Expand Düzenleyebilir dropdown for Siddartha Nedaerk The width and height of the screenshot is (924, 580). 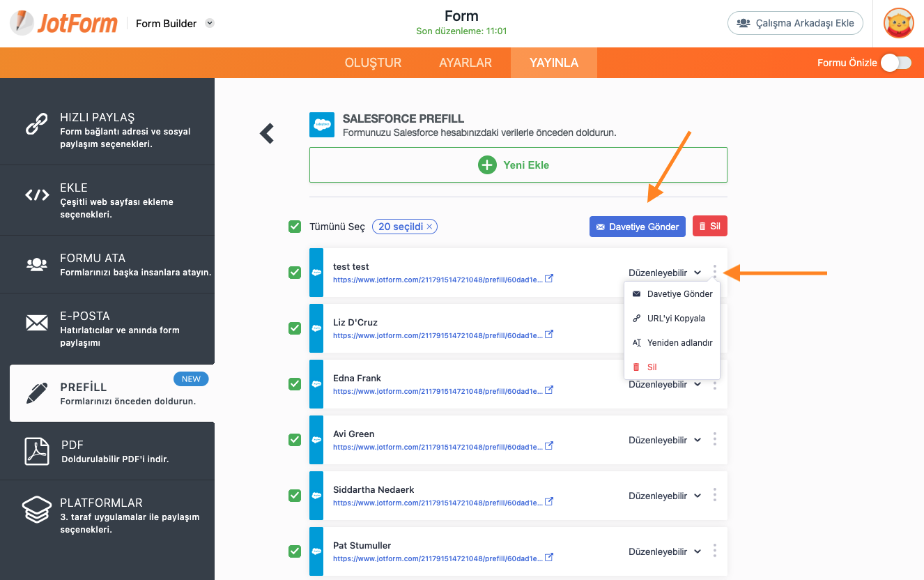coord(665,496)
